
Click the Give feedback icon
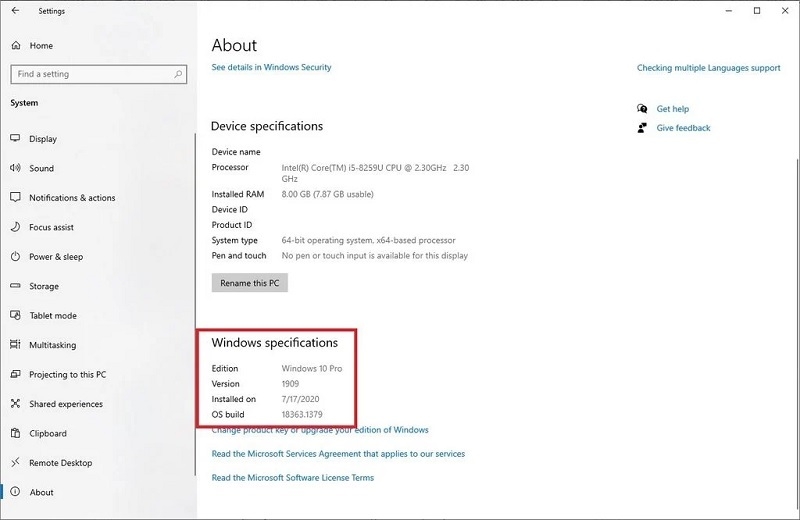(642, 128)
